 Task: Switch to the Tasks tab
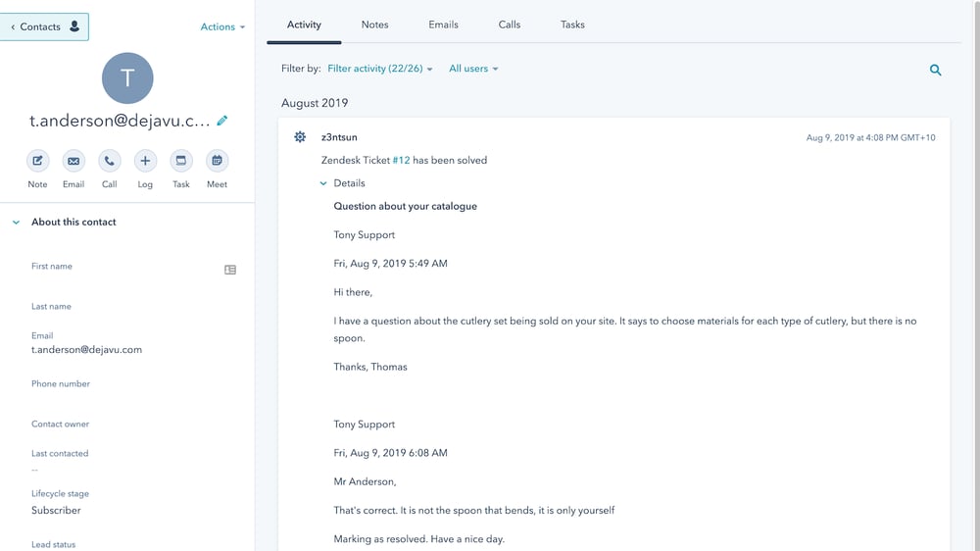coord(572,25)
